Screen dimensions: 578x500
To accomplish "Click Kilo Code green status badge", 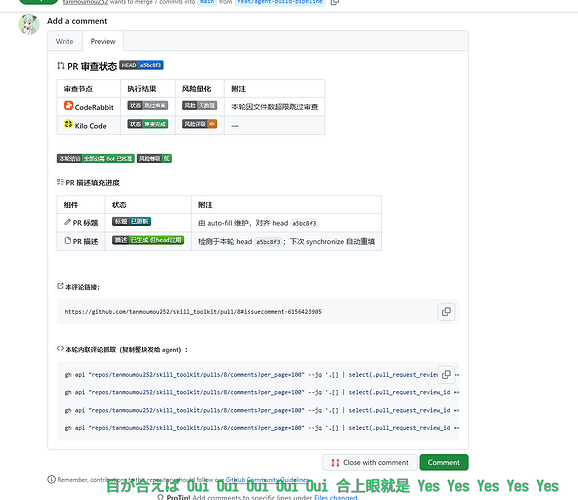I will pos(148,124).
